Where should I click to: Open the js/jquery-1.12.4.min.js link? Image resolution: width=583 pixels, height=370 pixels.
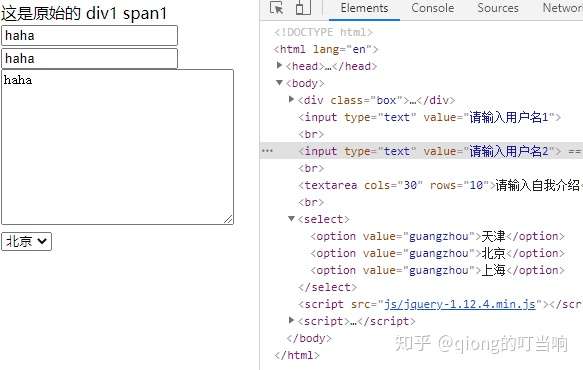pos(460,304)
